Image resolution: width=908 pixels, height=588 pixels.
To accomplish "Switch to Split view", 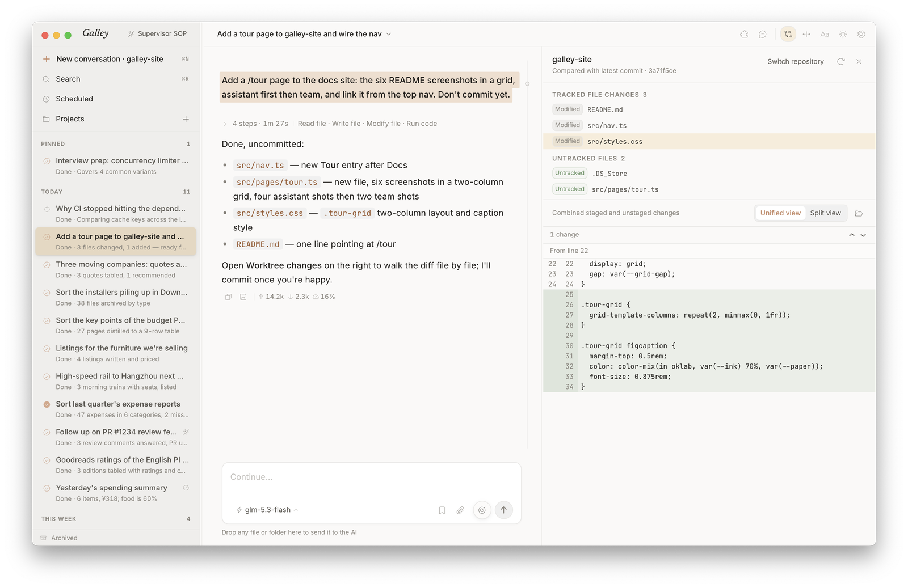I will point(825,213).
